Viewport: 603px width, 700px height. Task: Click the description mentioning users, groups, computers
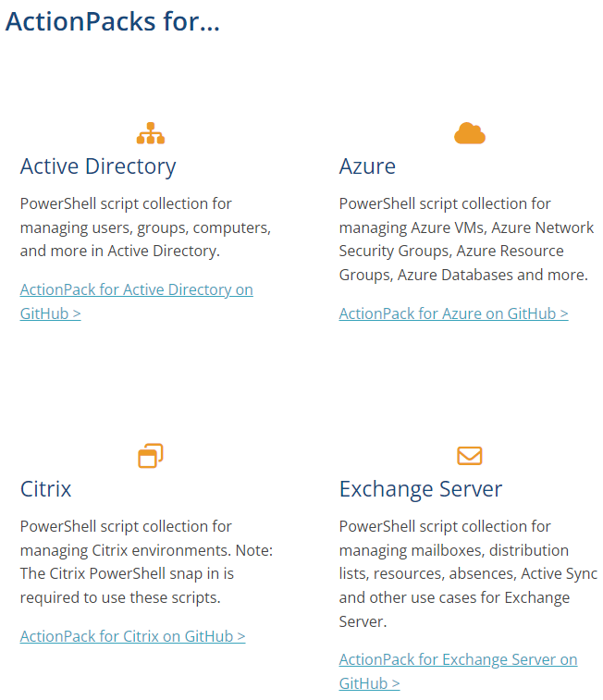(145, 227)
